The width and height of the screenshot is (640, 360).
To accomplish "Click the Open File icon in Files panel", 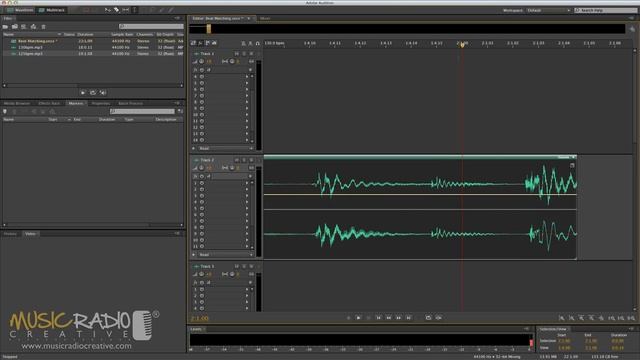I will pos(5,27).
